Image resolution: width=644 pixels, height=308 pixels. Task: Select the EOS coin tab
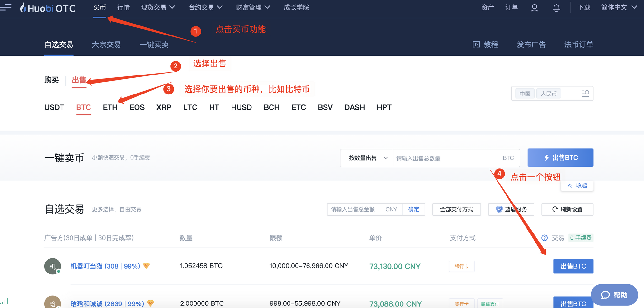pos(137,107)
